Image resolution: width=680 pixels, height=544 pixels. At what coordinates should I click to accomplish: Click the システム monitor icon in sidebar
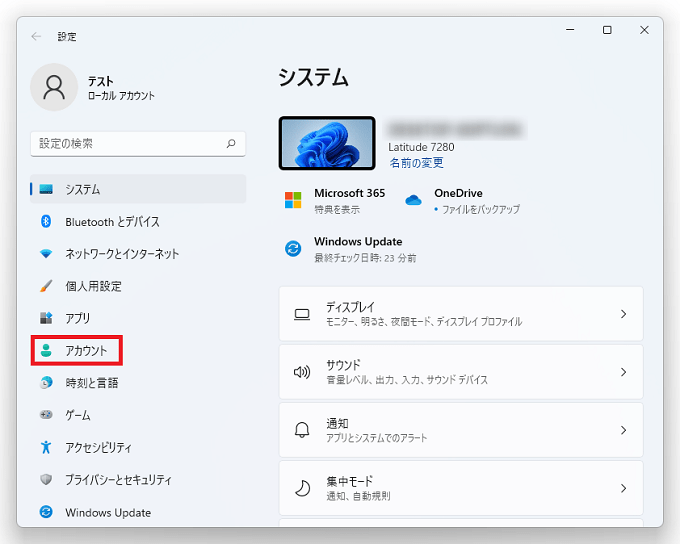point(46,189)
